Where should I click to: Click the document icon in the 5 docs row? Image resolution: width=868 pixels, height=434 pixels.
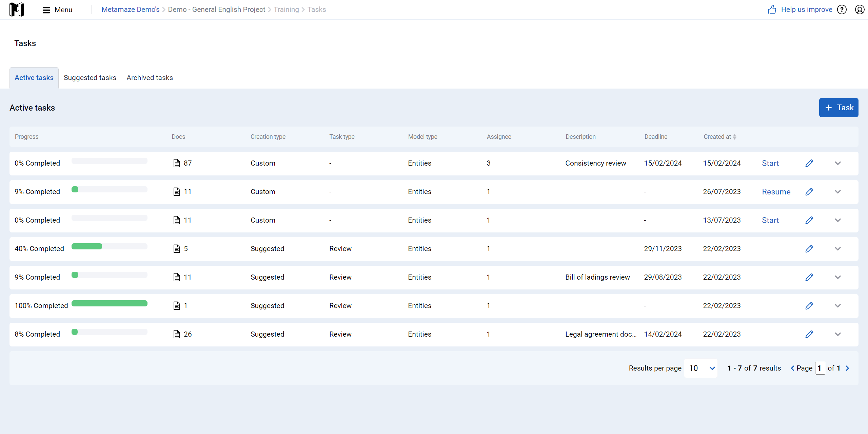point(177,249)
